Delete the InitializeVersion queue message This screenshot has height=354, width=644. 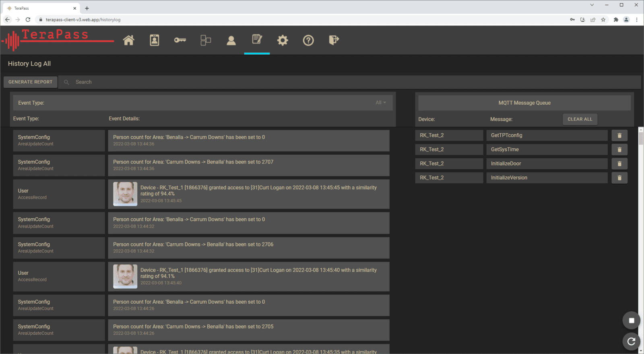619,178
